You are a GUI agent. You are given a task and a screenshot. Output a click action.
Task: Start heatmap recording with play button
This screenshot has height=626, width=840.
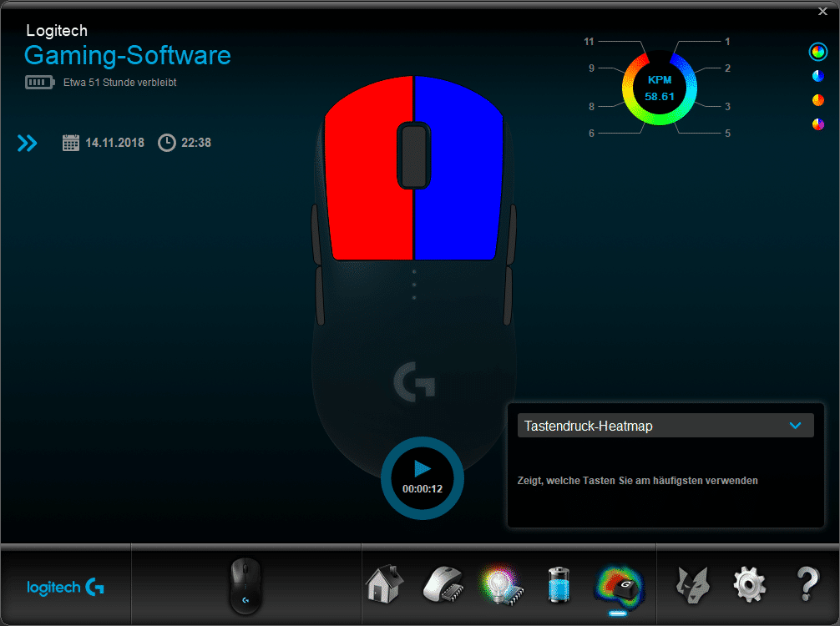pyautogui.click(x=423, y=469)
